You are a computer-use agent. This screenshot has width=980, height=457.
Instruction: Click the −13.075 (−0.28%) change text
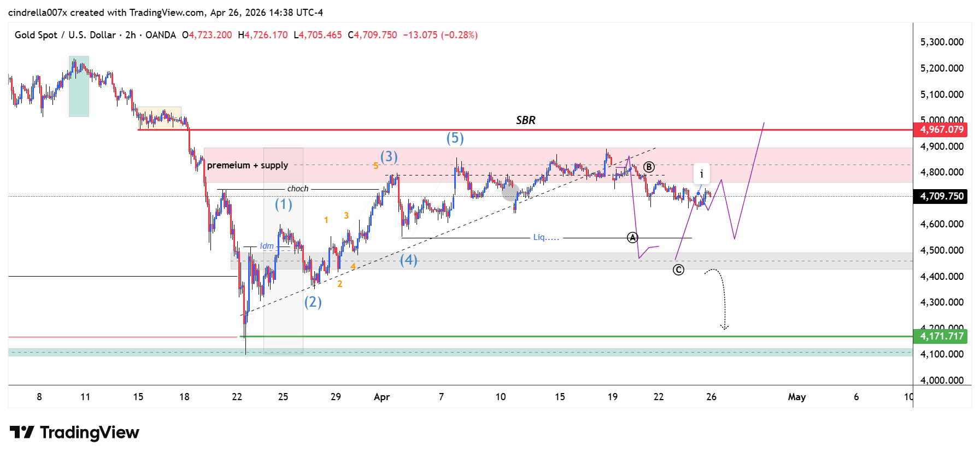coord(440,35)
